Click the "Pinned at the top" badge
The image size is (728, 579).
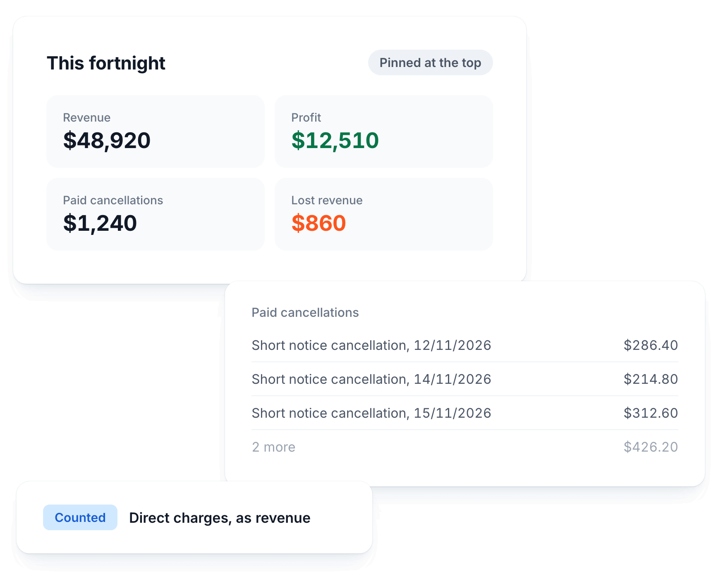point(430,62)
